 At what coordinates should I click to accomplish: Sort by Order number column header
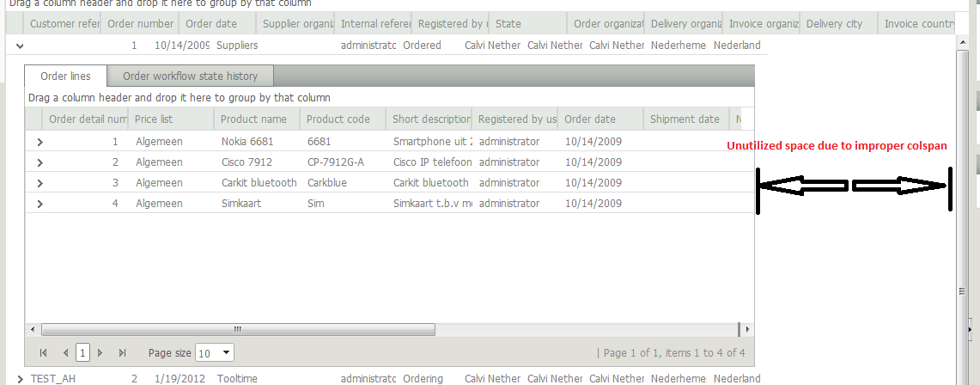pos(140,24)
